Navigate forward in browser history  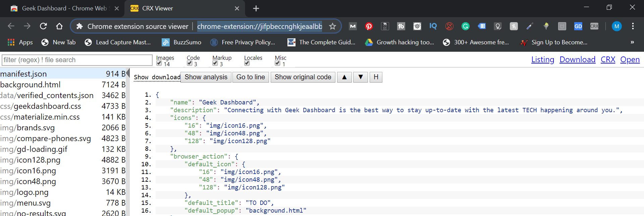pos(27,26)
